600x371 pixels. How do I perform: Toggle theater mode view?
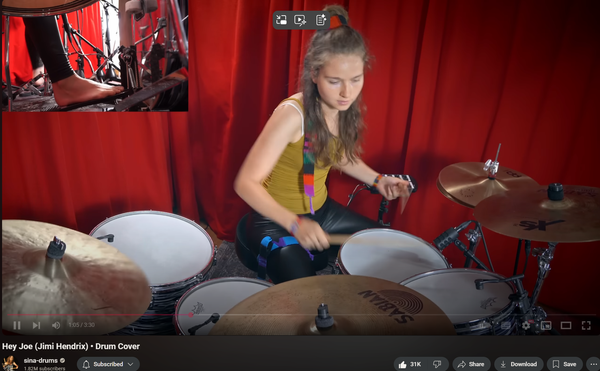(x=566, y=325)
